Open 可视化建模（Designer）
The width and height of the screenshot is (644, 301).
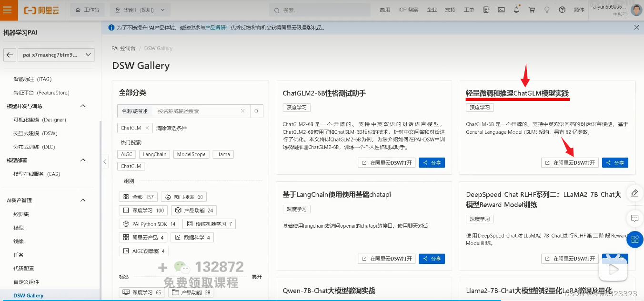tap(40, 120)
